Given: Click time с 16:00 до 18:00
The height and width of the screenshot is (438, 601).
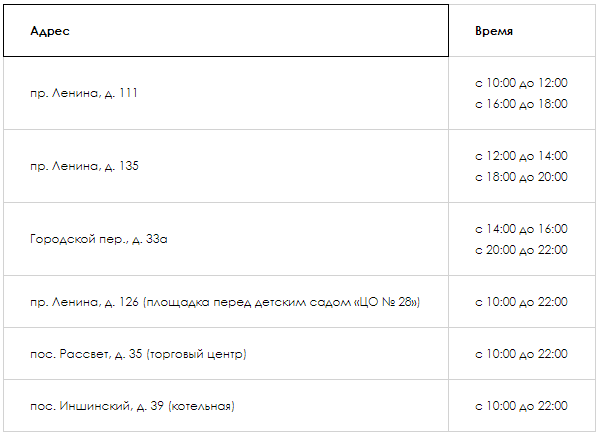Looking at the screenshot, I should 521,104.
